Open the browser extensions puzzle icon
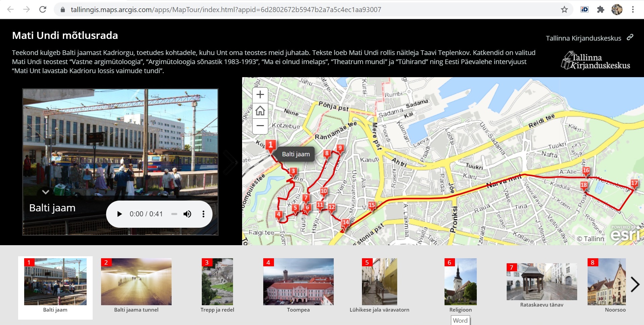The image size is (644, 325). (x=600, y=9)
